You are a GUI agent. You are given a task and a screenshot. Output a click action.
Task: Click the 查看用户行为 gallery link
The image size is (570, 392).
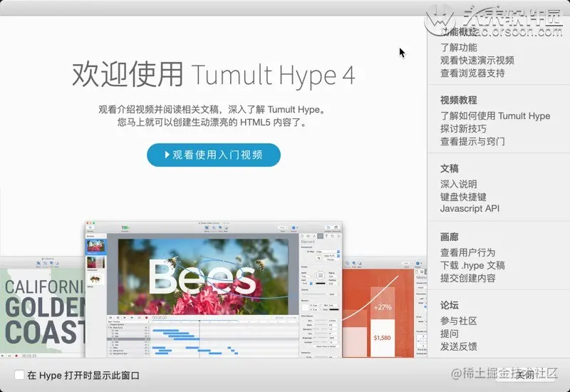tap(467, 253)
